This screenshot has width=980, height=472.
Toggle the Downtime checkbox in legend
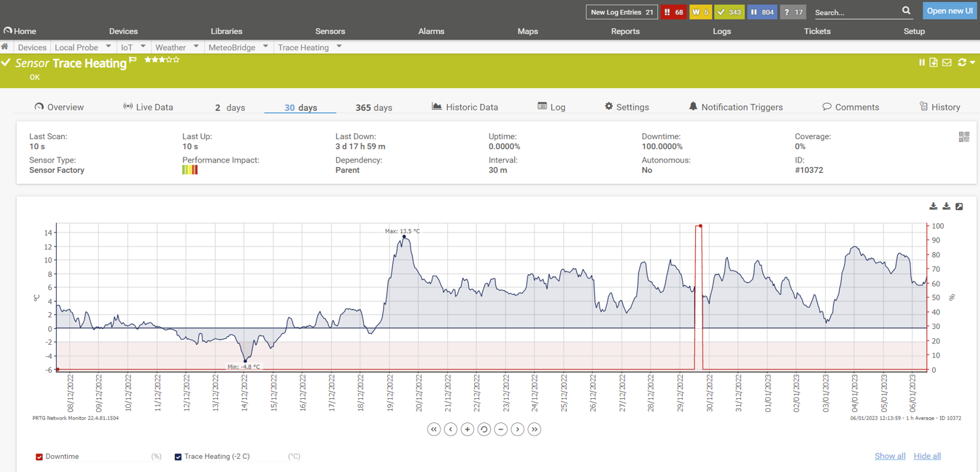click(x=39, y=457)
